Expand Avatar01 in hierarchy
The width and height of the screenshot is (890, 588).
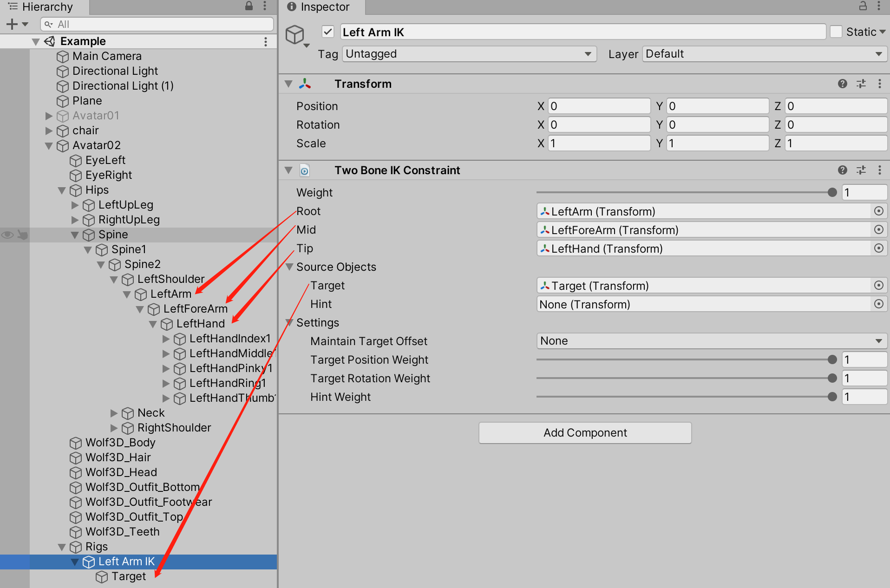pos(49,116)
